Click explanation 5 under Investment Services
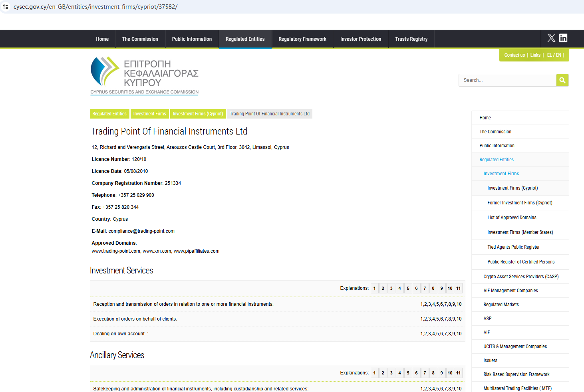584x392 pixels. tap(408, 288)
